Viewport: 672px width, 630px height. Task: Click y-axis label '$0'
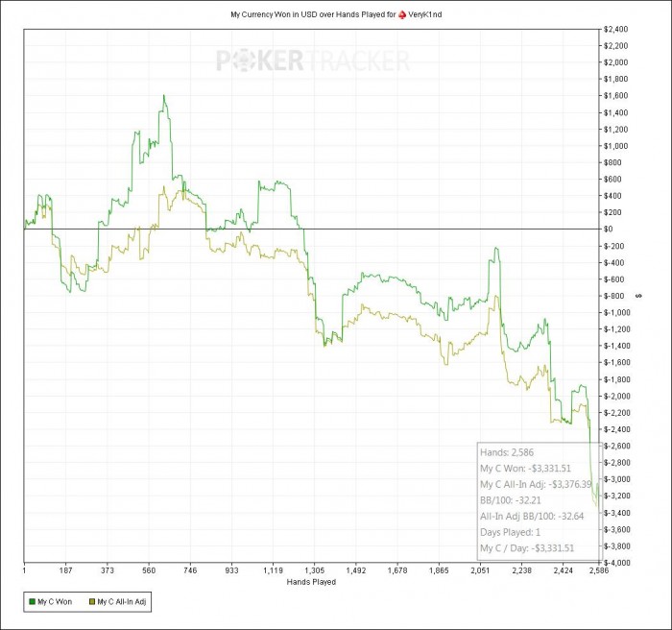(609, 229)
